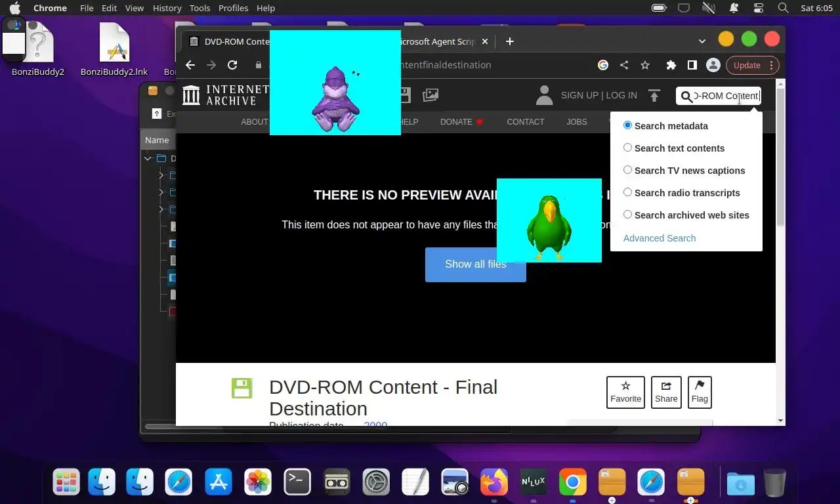The width and height of the screenshot is (840, 504).
Task: Open the View menu
Action: [134, 8]
